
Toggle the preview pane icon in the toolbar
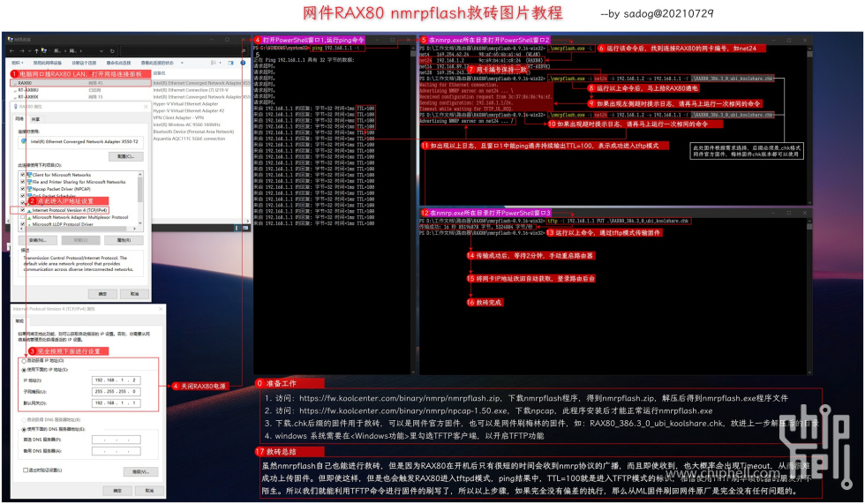(x=230, y=63)
